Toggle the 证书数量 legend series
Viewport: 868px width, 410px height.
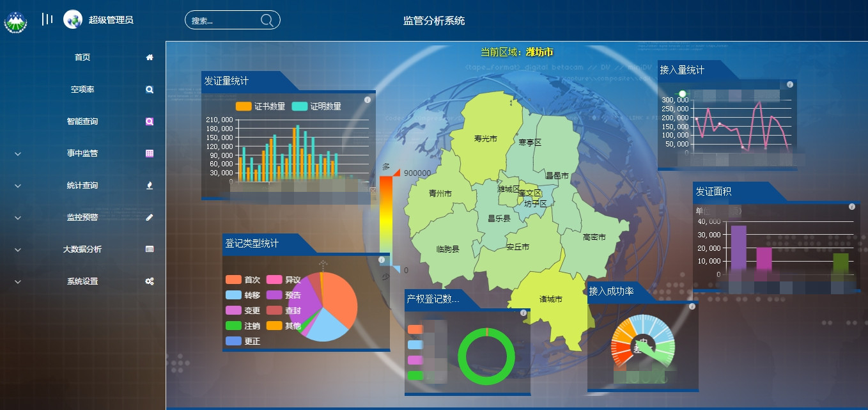coord(260,106)
